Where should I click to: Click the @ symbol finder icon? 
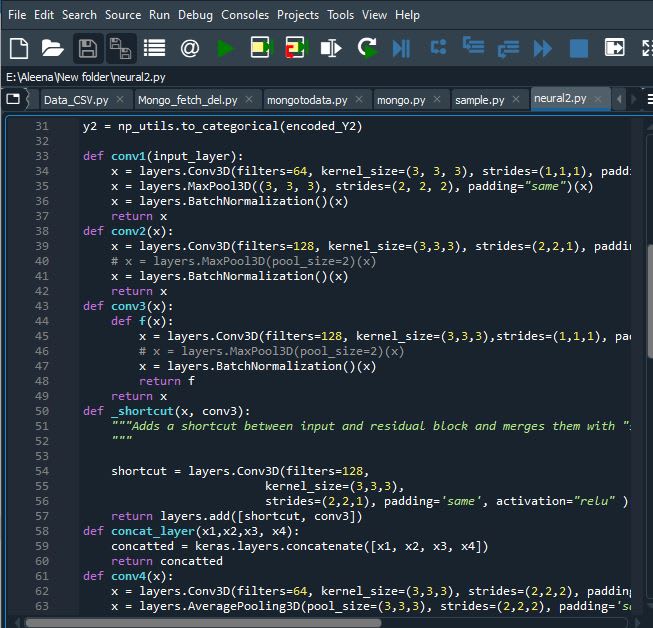[189, 48]
